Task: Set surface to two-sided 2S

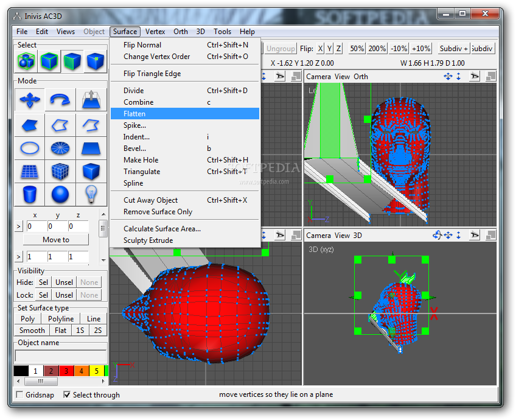Action: [x=98, y=330]
